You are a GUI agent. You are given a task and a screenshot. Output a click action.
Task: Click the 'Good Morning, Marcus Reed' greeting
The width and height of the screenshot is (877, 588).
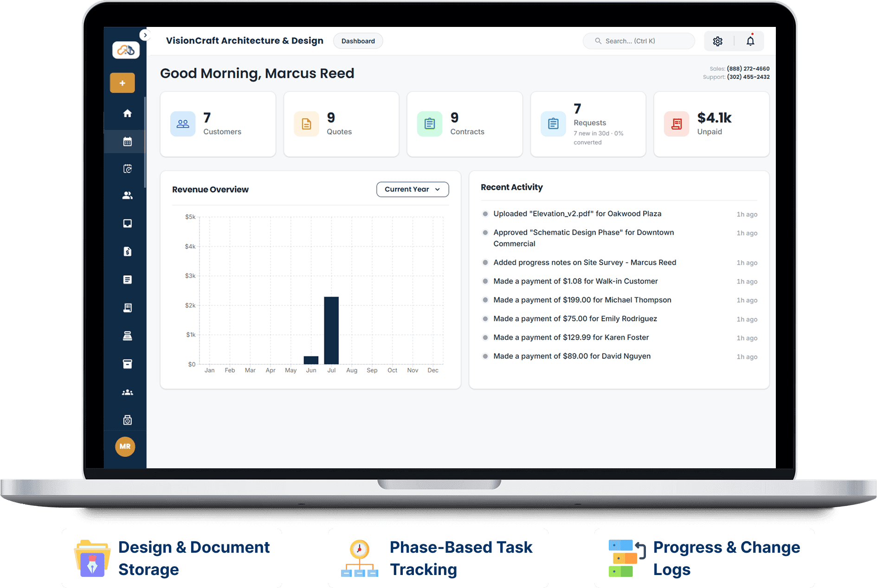pyautogui.click(x=257, y=73)
